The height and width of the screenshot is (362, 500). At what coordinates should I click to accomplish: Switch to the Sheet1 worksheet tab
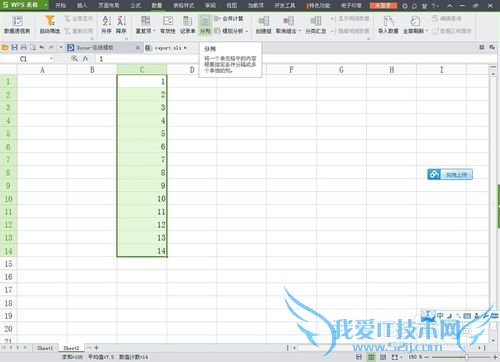coord(45,348)
